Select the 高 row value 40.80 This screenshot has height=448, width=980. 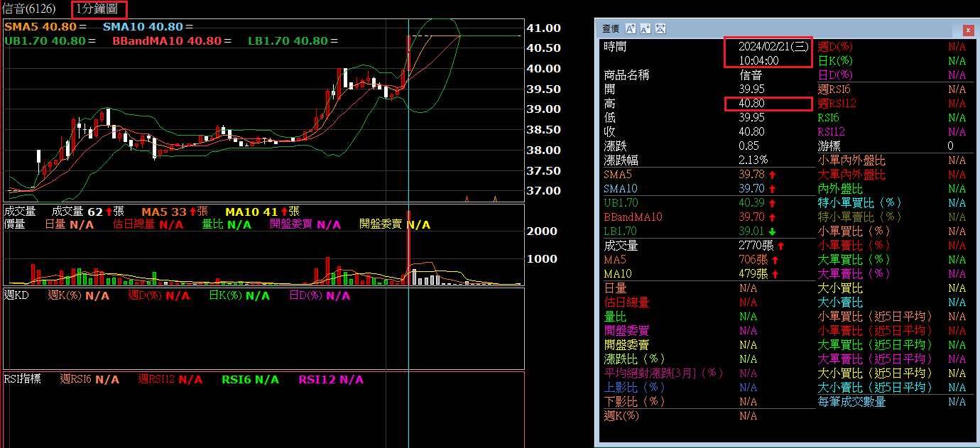(751, 104)
